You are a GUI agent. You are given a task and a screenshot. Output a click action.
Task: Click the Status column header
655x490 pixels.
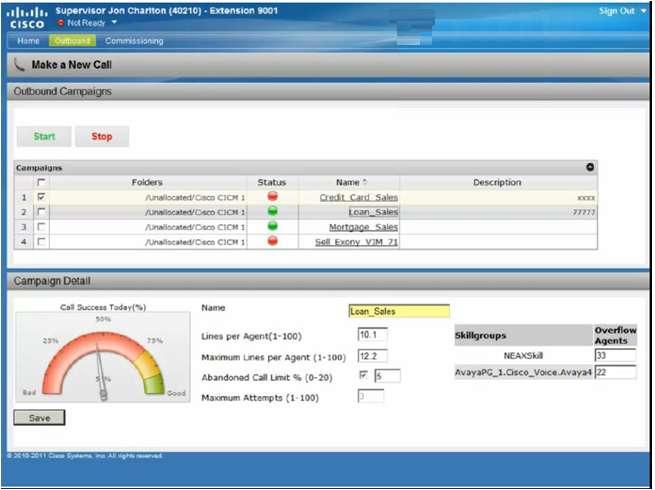tap(272, 182)
